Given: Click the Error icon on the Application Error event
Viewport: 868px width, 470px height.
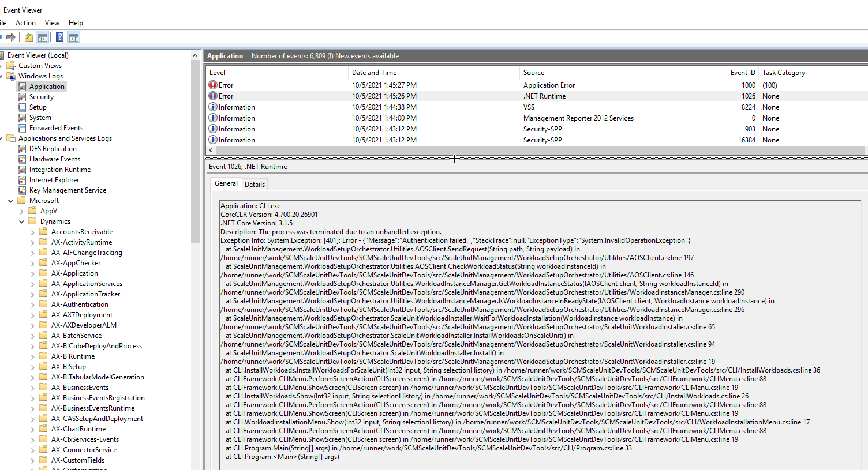Looking at the screenshot, I should [x=214, y=85].
